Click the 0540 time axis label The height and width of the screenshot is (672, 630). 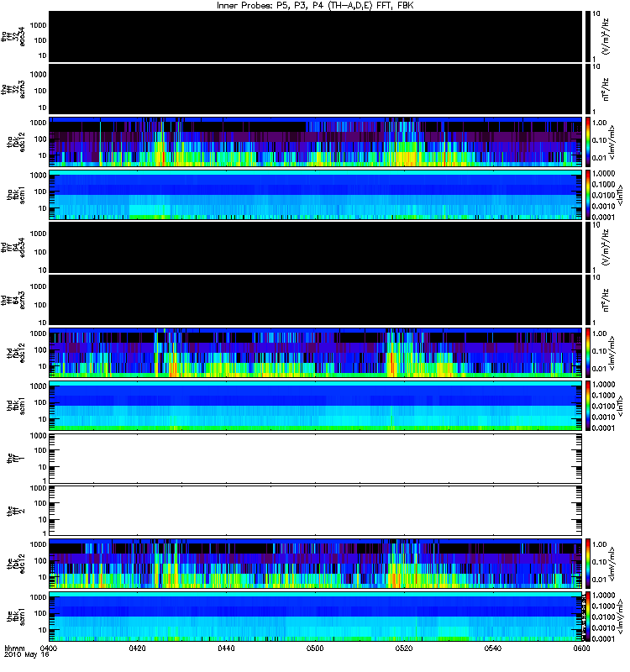[x=493, y=648]
